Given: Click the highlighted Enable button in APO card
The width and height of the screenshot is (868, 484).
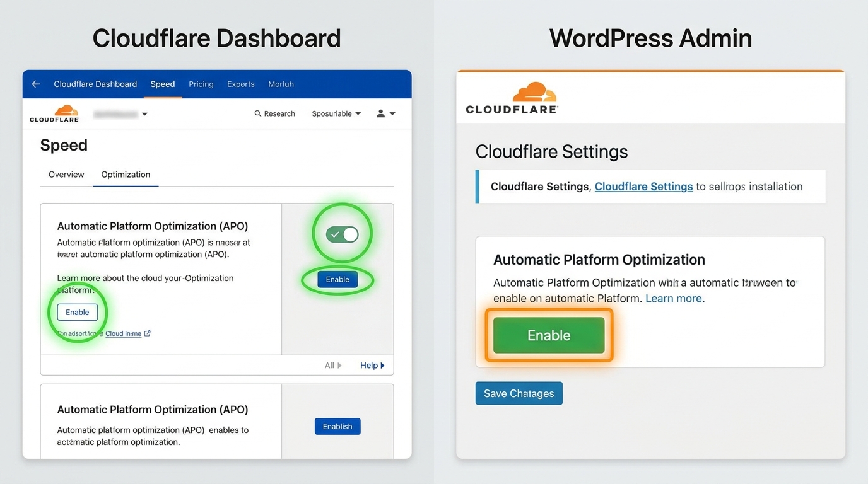Looking at the screenshot, I should click(337, 279).
